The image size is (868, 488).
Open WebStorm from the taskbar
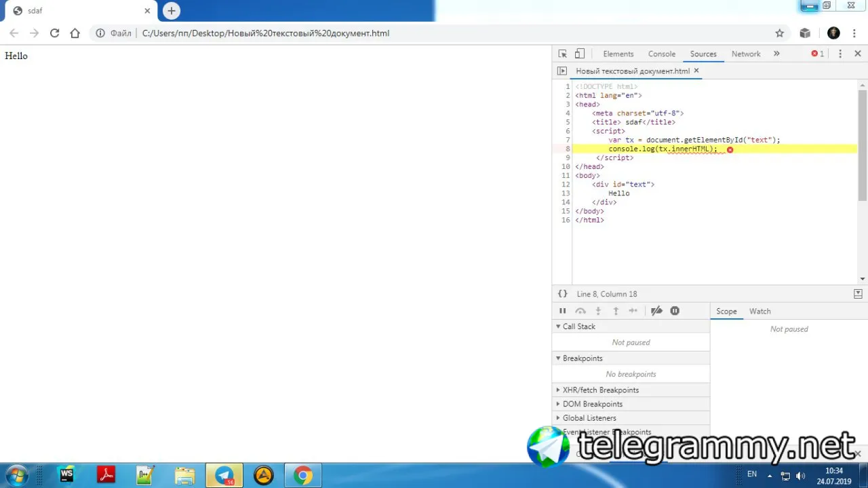[x=66, y=475]
